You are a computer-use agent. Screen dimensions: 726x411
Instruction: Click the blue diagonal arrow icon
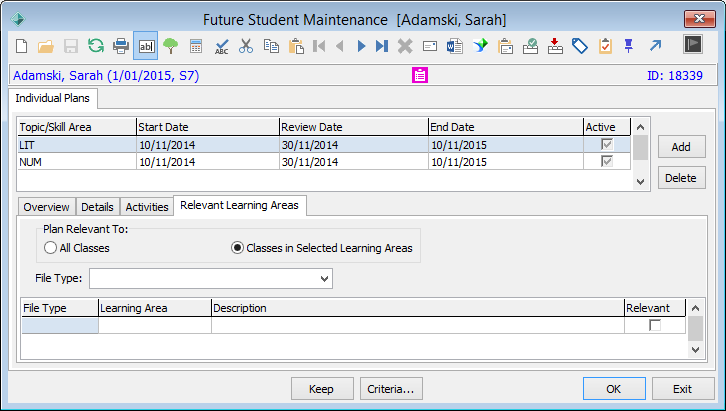coord(655,46)
